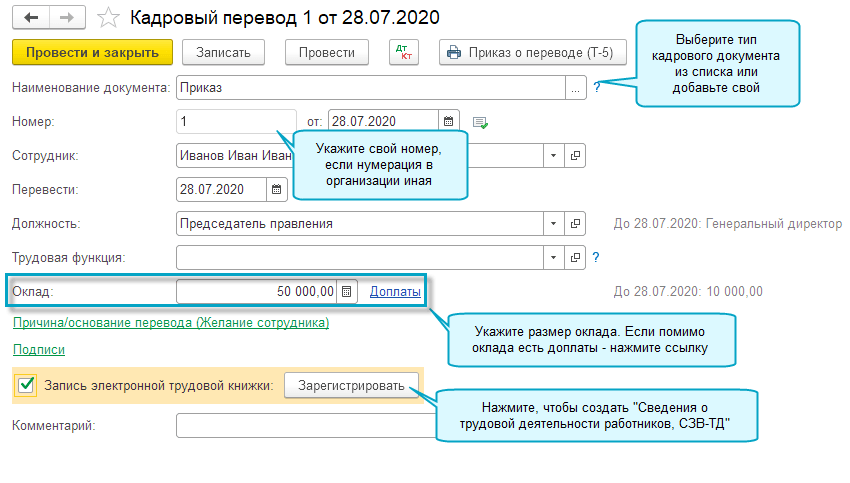Add document to favorites with star
Image resolution: width=850 pixels, height=483 pixels.
pyautogui.click(x=111, y=18)
